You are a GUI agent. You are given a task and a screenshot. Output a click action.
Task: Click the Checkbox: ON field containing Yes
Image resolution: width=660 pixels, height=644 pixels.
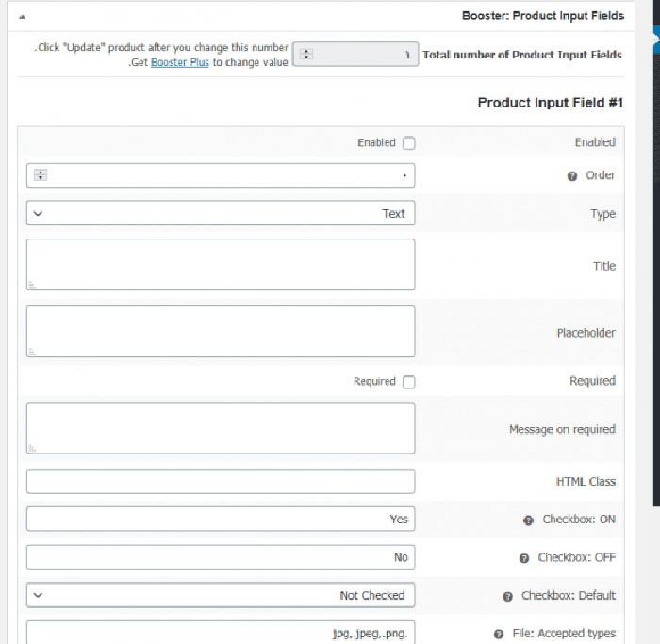221,519
